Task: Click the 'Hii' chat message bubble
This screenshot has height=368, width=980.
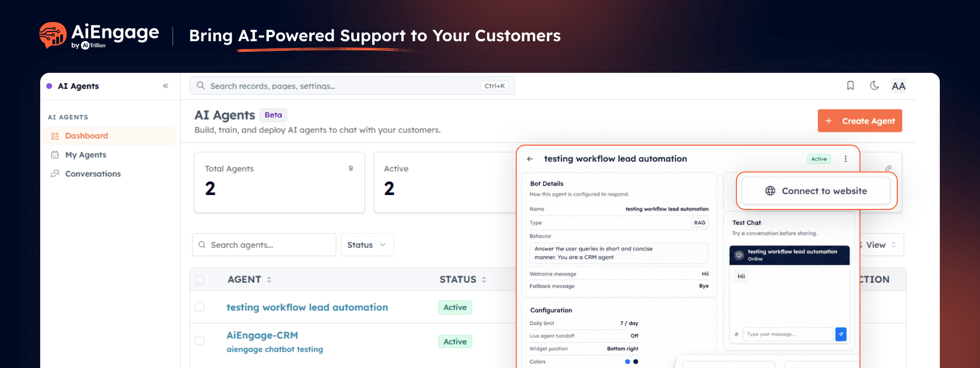Action: (x=741, y=276)
